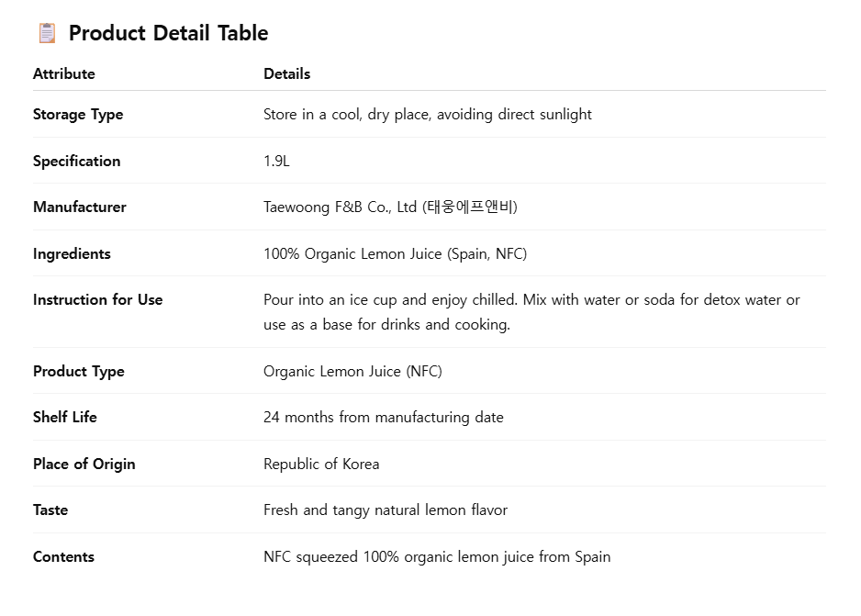Click the Product Detail Table heading
This screenshot has width=861, height=616.
168,33
